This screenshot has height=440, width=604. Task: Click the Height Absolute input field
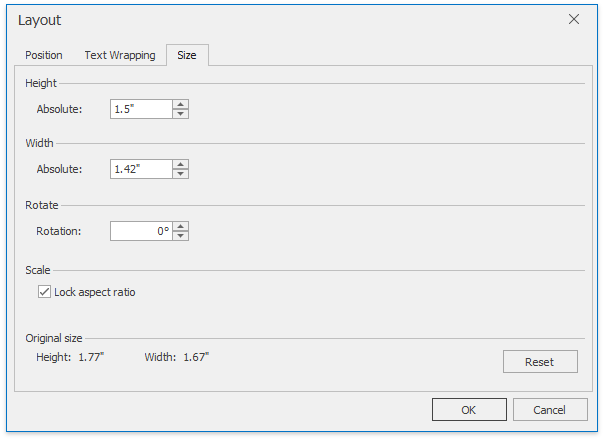tap(141, 108)
